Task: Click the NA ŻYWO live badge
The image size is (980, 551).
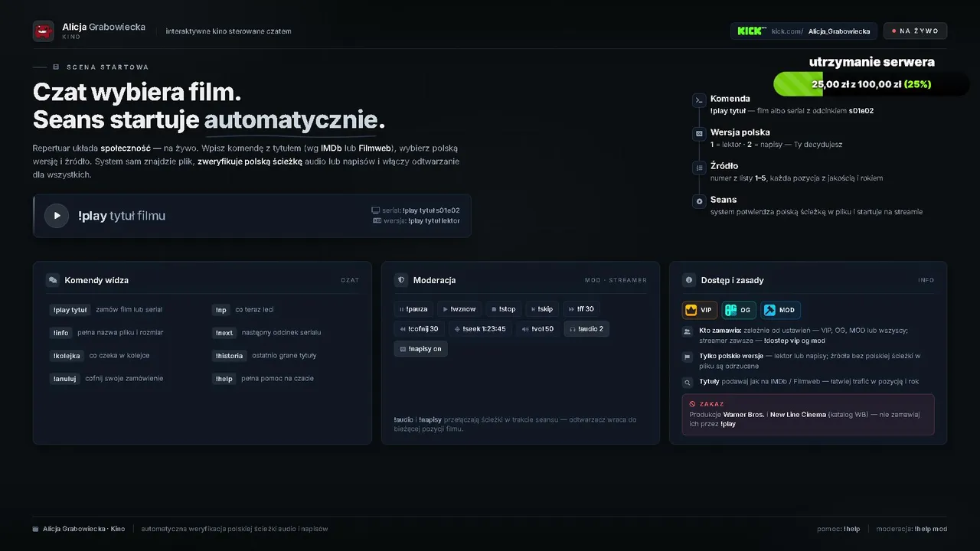Action: point(915,31)
